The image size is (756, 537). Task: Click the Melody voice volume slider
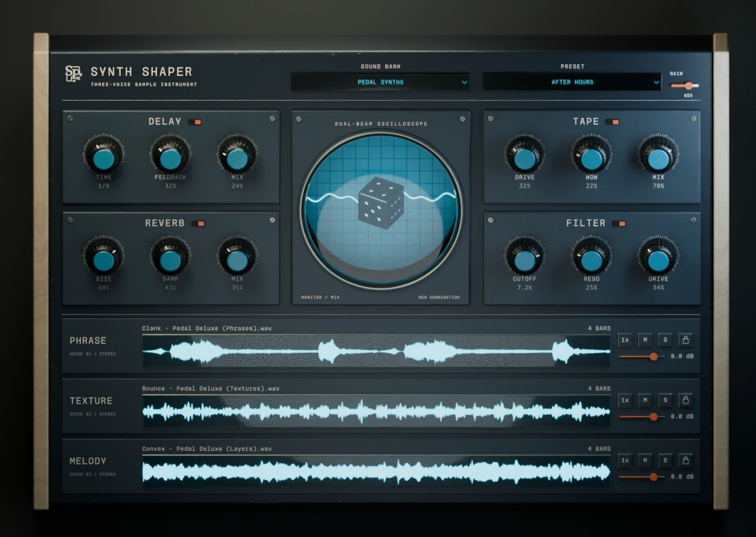click(642, 477)
